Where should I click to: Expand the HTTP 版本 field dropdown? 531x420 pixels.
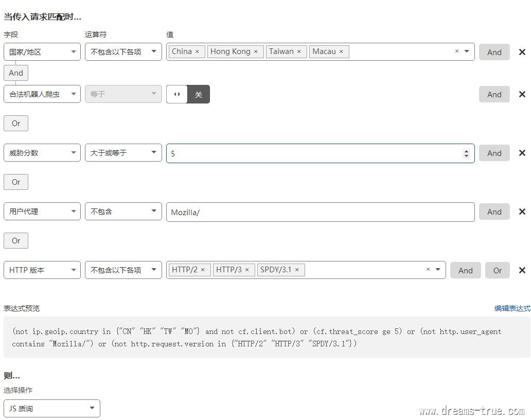coord(42,270)
